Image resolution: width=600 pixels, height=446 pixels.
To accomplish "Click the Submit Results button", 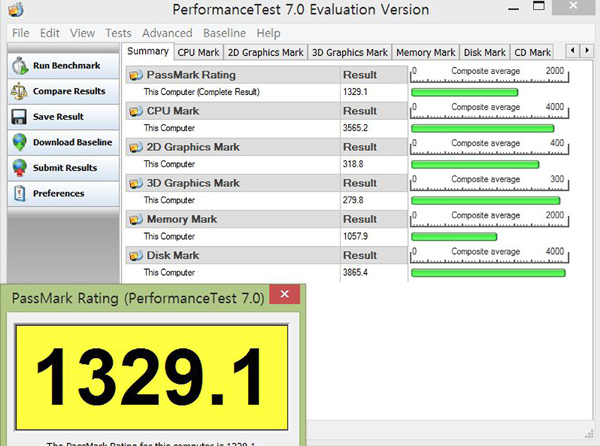I will point(63,168).
